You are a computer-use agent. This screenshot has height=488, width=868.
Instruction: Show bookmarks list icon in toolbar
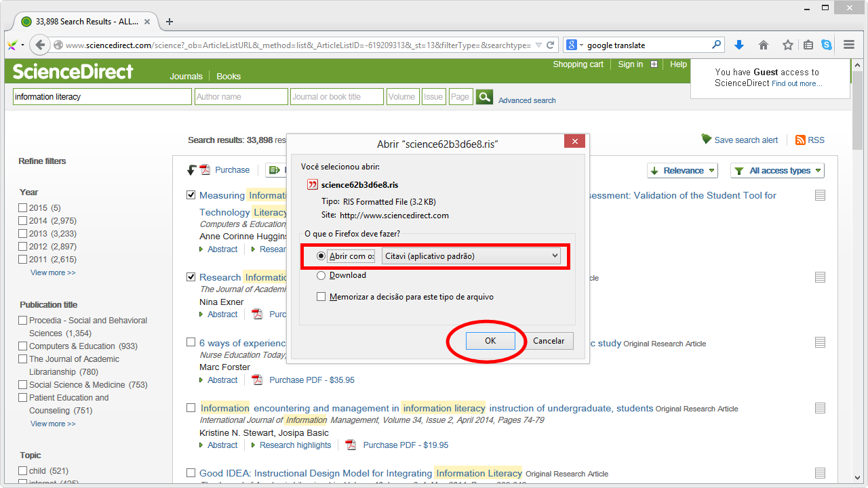tap(808, 45)
